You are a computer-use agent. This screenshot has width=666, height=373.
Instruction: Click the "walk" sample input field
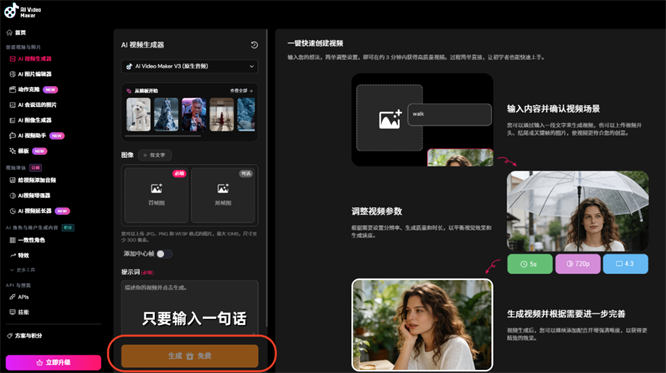449,114
